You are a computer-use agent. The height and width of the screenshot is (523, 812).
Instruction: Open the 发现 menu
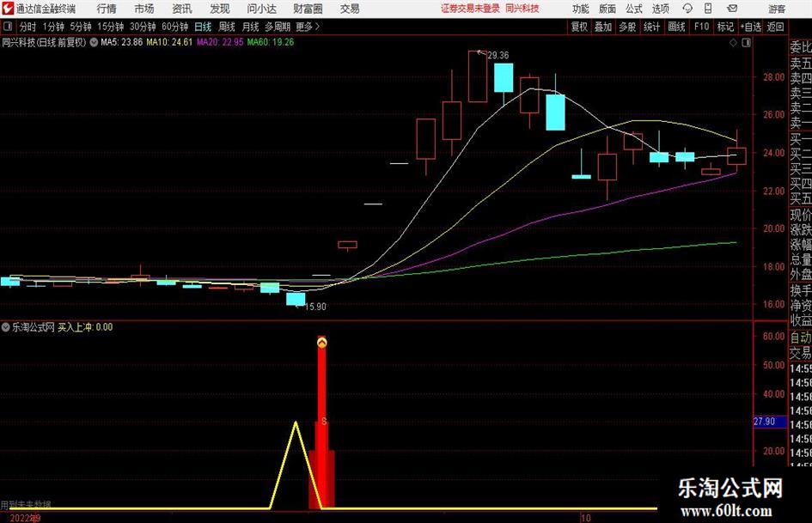click(220, 9)
